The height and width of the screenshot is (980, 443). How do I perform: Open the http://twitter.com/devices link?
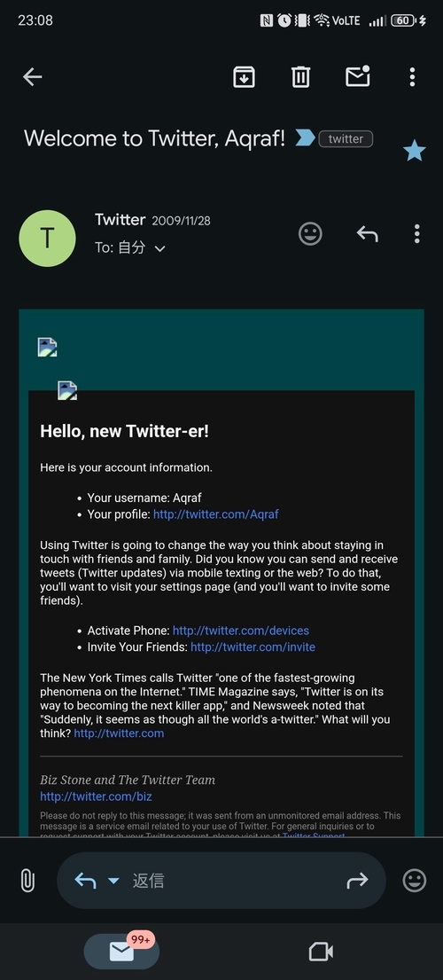coord(241,631)
